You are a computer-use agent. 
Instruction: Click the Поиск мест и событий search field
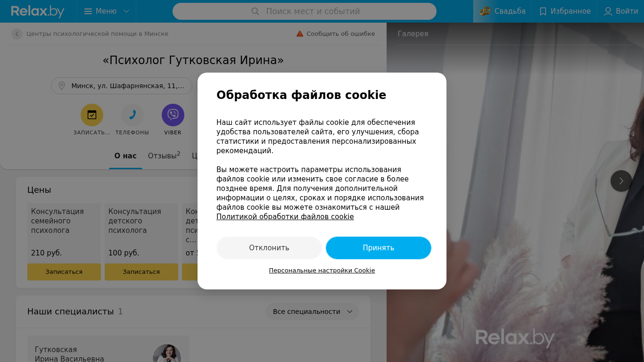(305, 11)
